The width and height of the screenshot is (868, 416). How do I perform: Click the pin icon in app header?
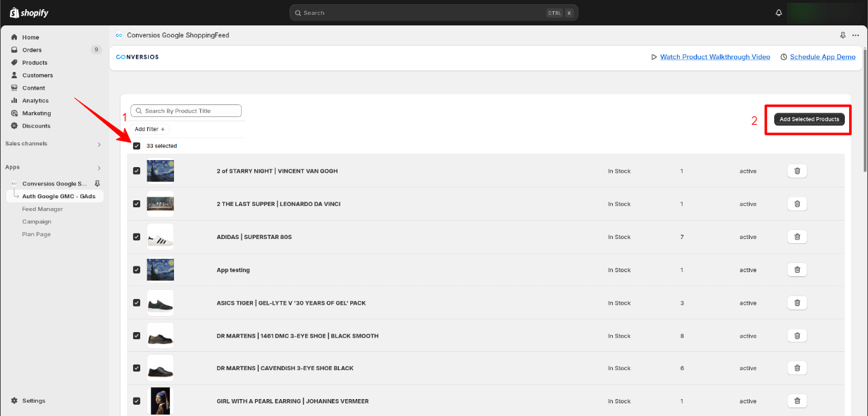click(x=843, y=35)
